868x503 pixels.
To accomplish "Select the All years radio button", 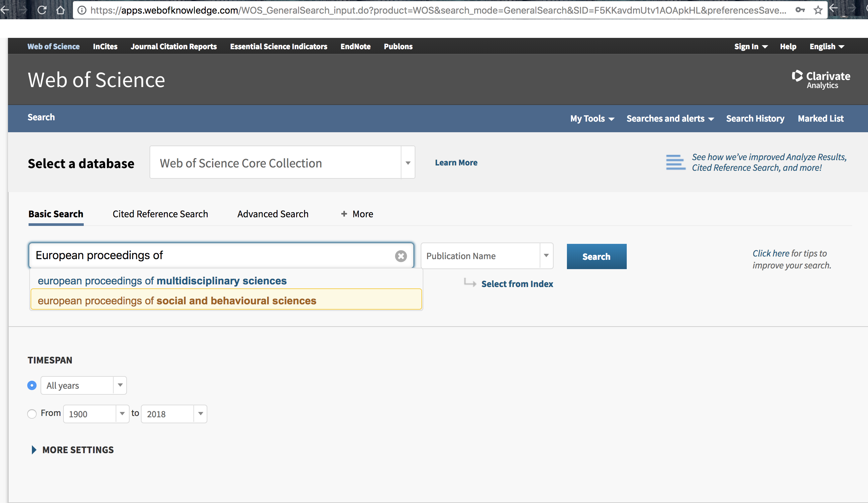I will coord(32,385).
